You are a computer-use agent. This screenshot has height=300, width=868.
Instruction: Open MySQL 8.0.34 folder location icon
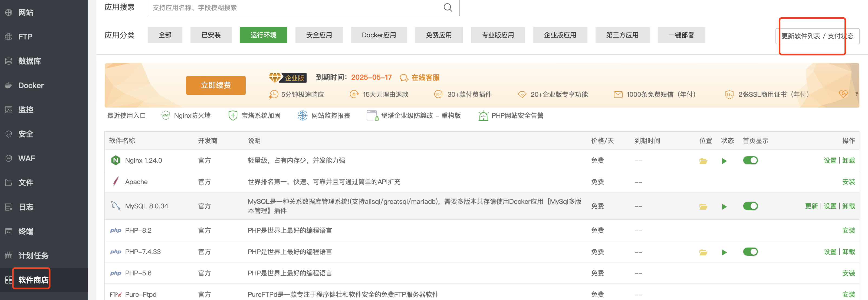(703, 206)
